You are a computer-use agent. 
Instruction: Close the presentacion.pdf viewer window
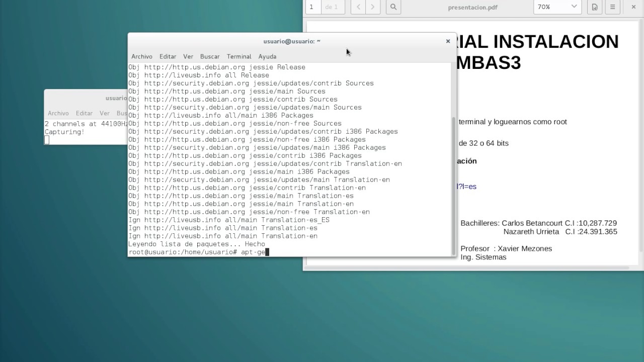point(633,7)
